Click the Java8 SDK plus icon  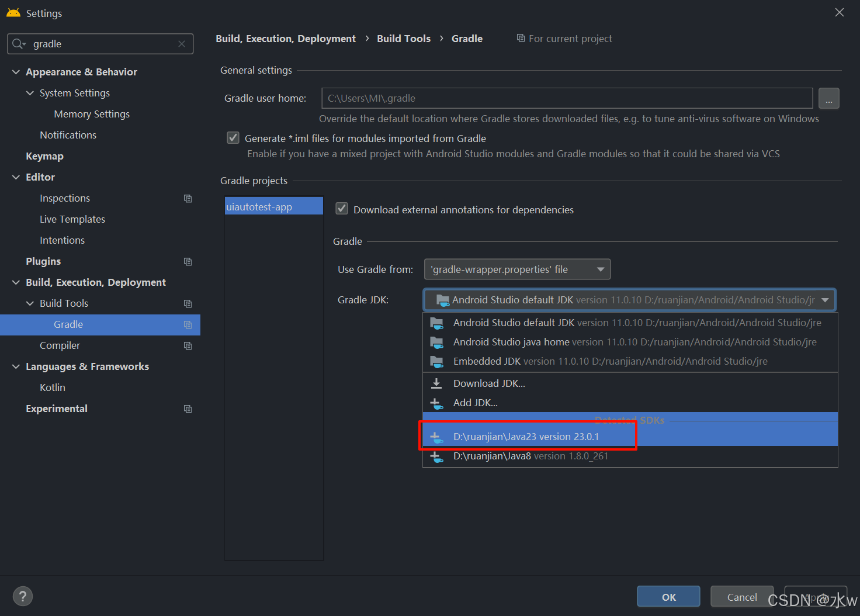pos(436,456)
